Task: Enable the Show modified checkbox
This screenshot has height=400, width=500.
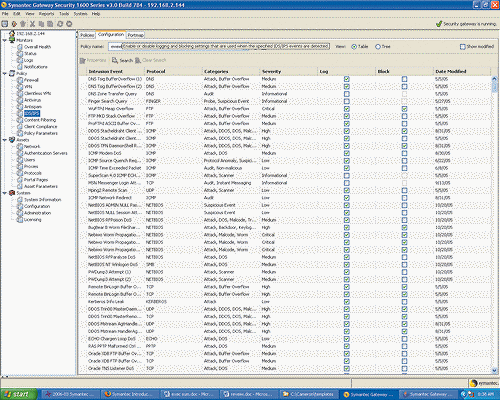Action: [x=463, y=47]
